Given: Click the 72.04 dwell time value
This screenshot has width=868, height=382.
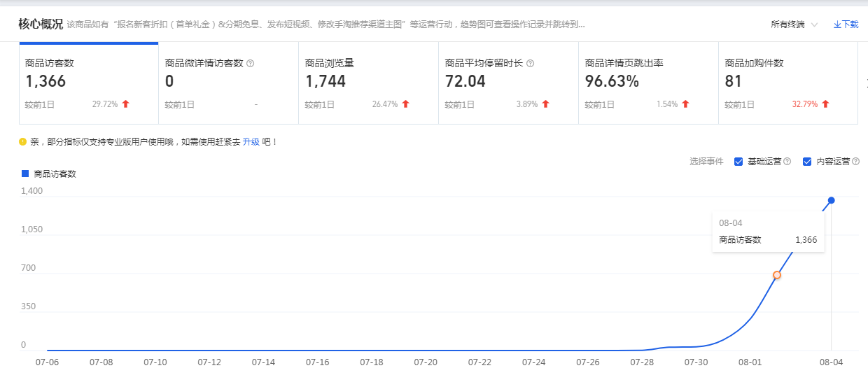Looking at the screenshot, I should (465, 82).
